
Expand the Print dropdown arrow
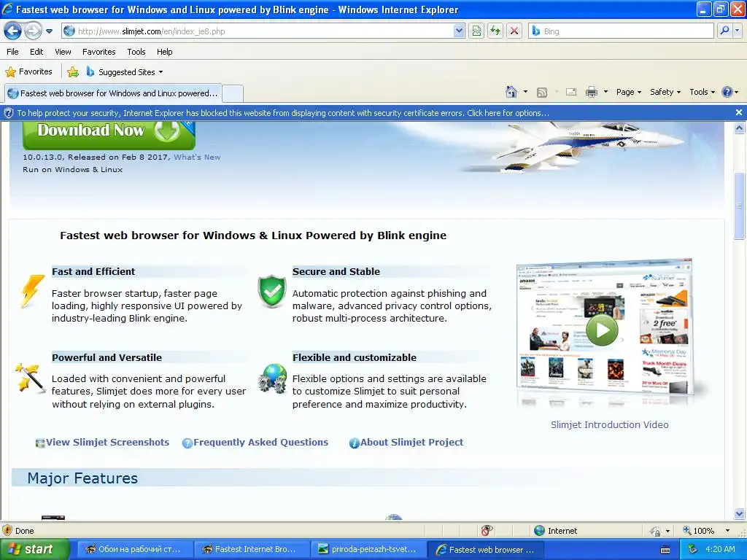(x=605, y=92)
